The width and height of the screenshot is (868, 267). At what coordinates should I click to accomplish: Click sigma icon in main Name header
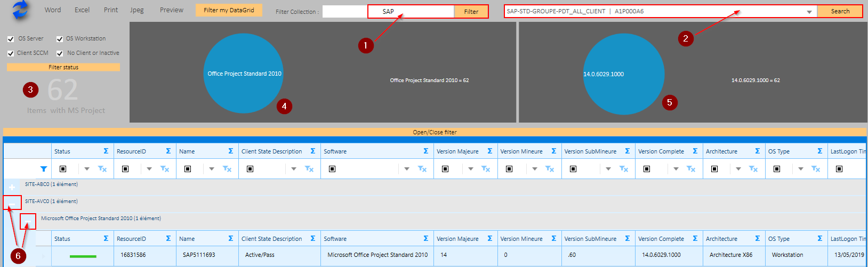231,151
